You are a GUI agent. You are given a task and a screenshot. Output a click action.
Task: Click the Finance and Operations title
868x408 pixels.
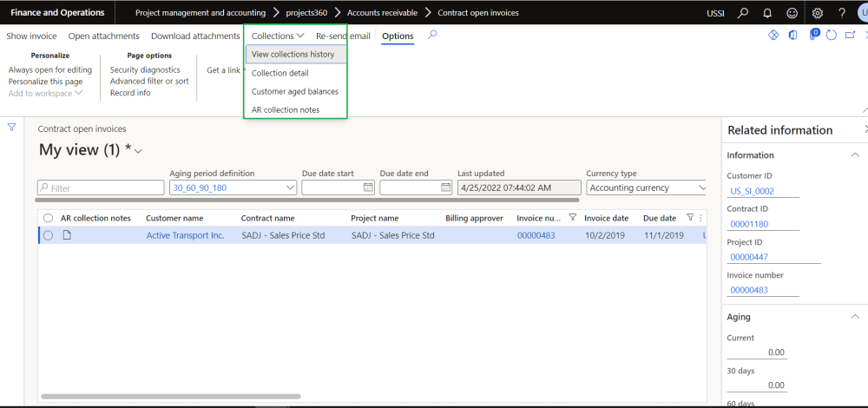pos(57,12)
